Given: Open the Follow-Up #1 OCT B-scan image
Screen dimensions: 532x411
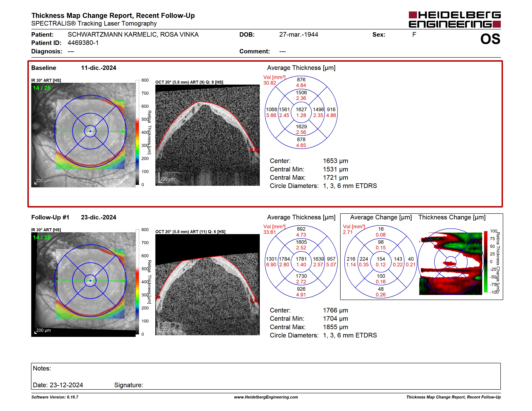Looking at the screenshot, I should coord(208,285).
